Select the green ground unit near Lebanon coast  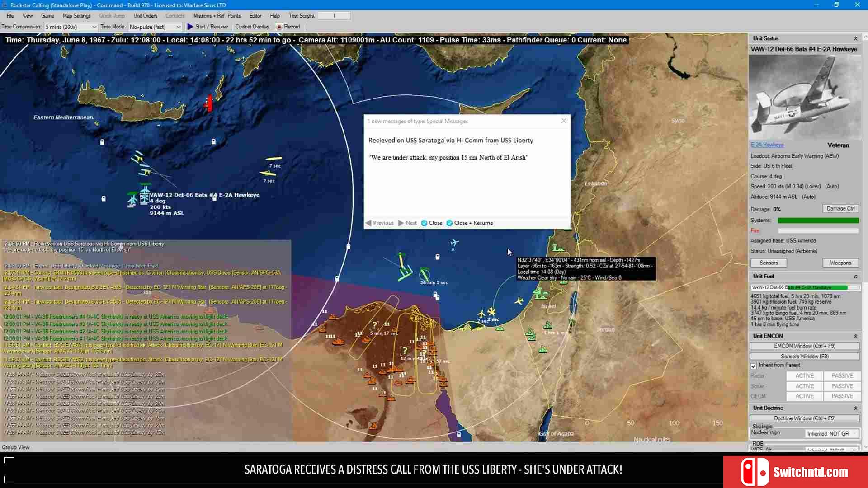558,248
